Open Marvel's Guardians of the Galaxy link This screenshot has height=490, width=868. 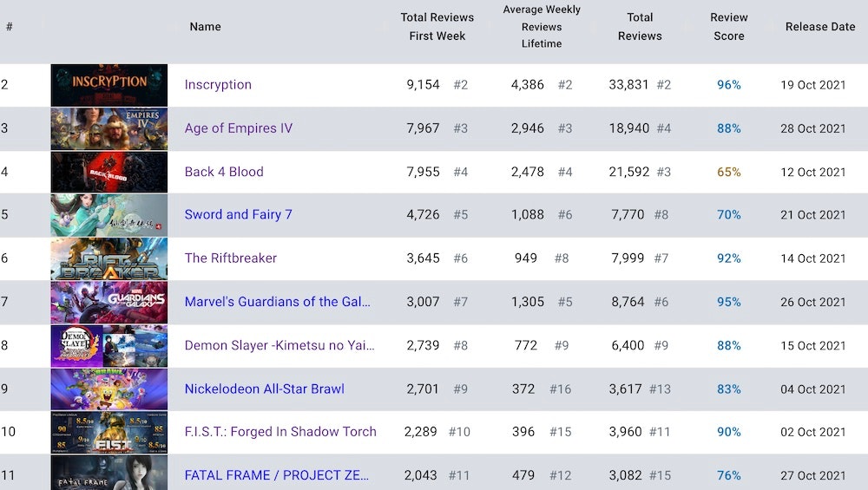coord(278,302)
